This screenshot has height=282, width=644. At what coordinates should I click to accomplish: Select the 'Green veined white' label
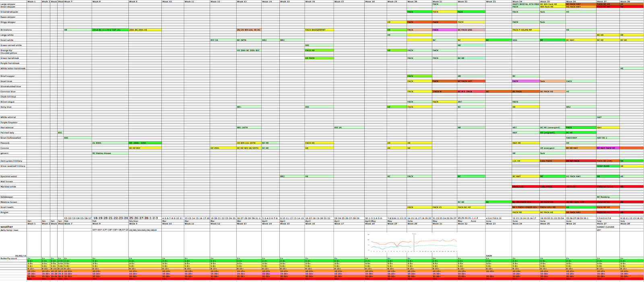[10, 45]
